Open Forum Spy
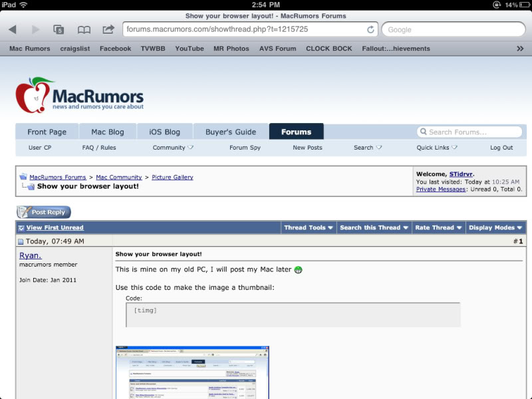Viewport: 532px width, 399px height. point(245,148)
